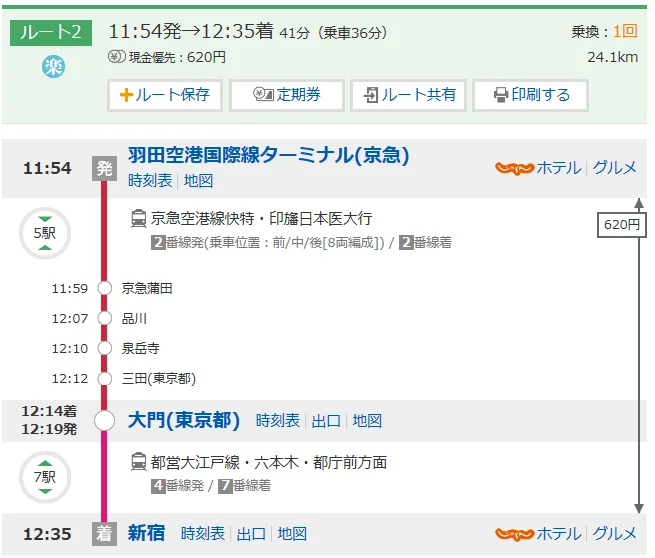Open 出口 for 新宿
The image size is (655, 558).
click(251, 534)
